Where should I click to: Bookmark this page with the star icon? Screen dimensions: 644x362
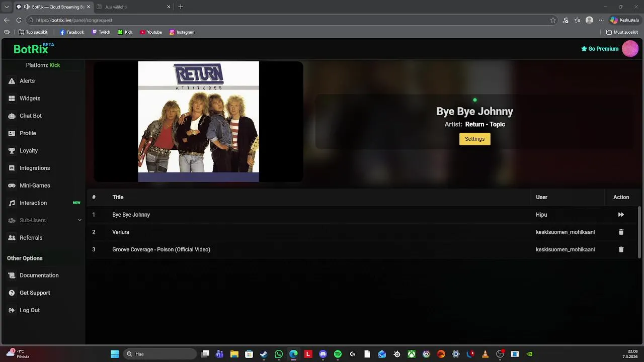pyautogui.click(x=553, y=20)
